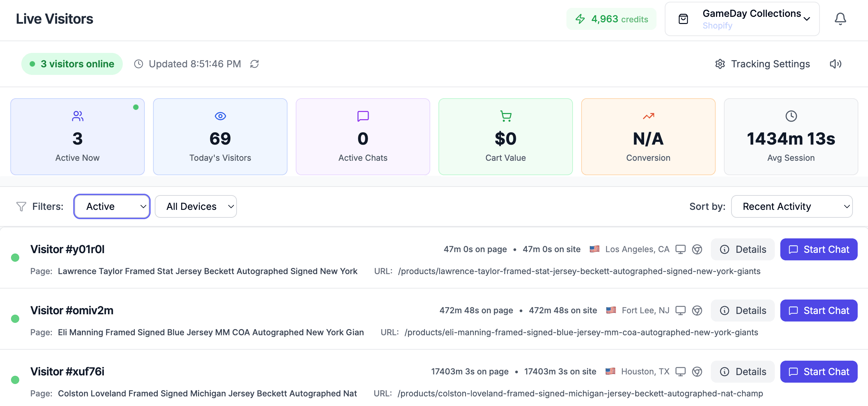Click the Lawrence Taylor Framed Stat Jersey page title
Image resolution: width=868 pixels, height=406 pixels.
pyautogui.click(x=208, y=271)
